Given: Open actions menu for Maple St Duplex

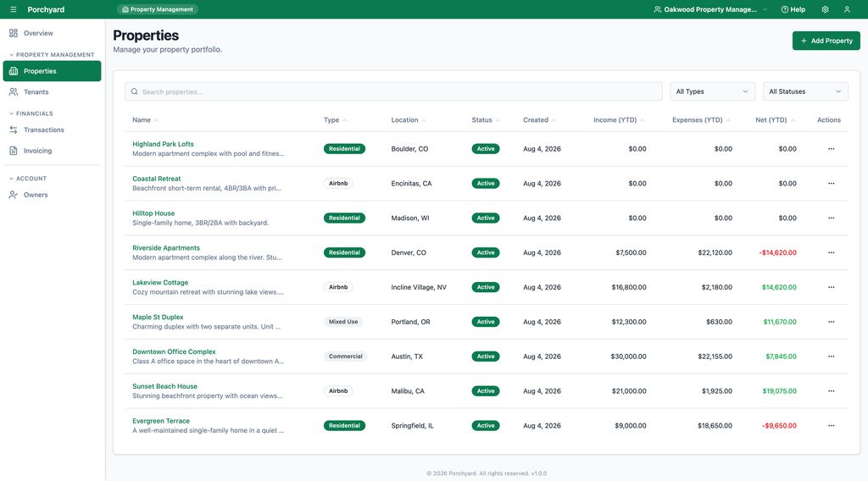Looking at the screenshot, I should click(831, 322).
